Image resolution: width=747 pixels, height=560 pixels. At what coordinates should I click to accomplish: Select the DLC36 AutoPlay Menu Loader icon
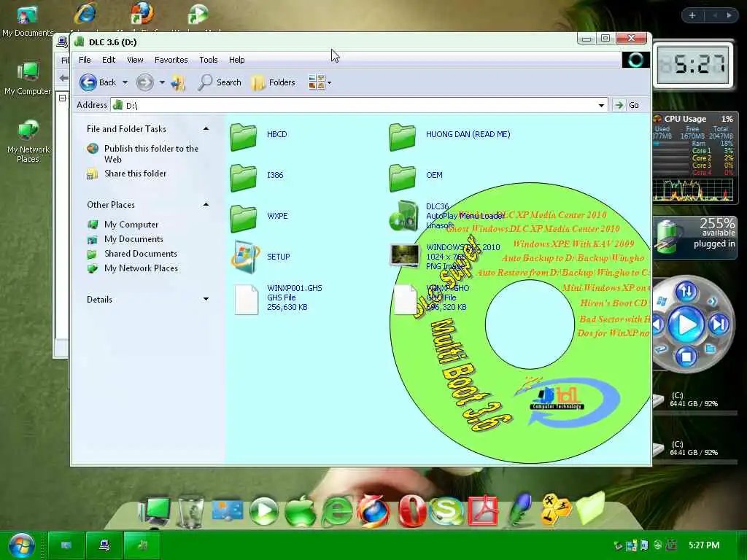404,216
